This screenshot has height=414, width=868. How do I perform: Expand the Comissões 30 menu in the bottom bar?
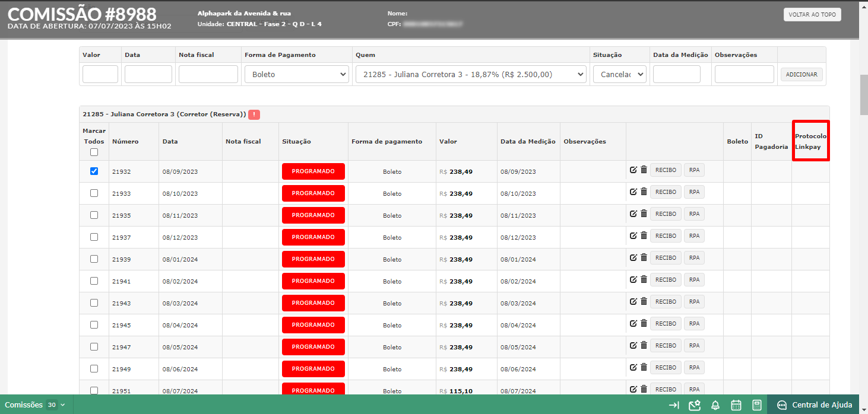[x=35, y=405]
